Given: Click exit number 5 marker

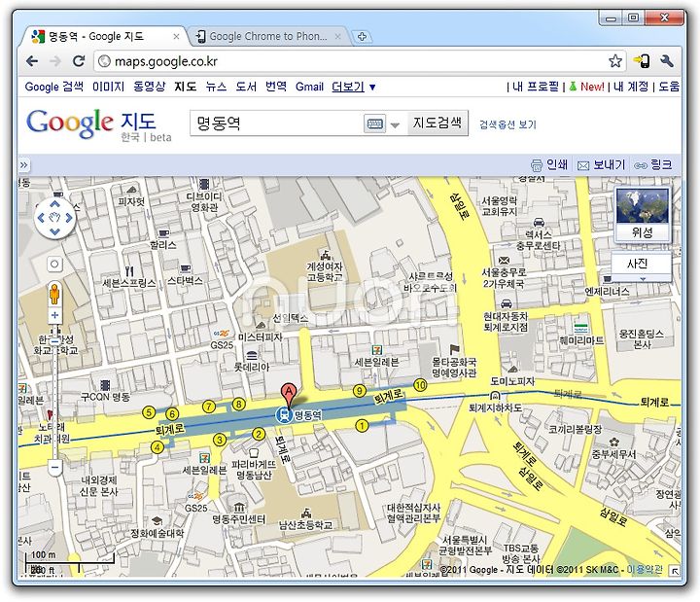Looking at the screenshot, I should tap(149, 412).
